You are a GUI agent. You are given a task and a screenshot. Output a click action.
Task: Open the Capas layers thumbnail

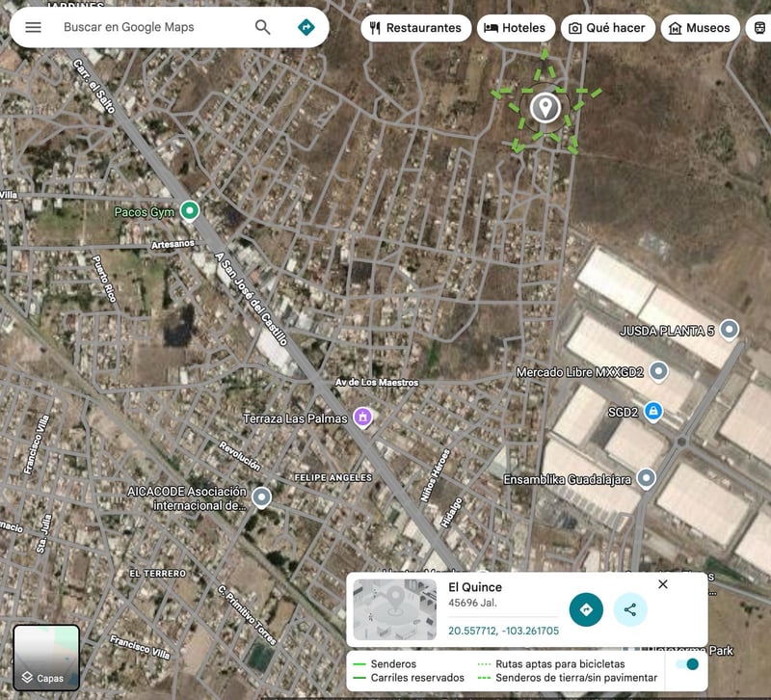tap(46, 658)
